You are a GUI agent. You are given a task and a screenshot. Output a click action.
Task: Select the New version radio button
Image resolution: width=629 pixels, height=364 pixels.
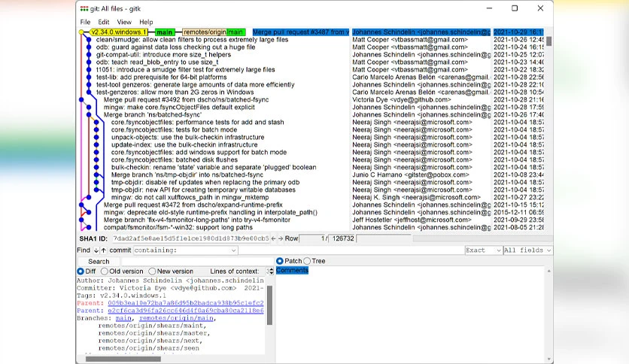(152, 271)
